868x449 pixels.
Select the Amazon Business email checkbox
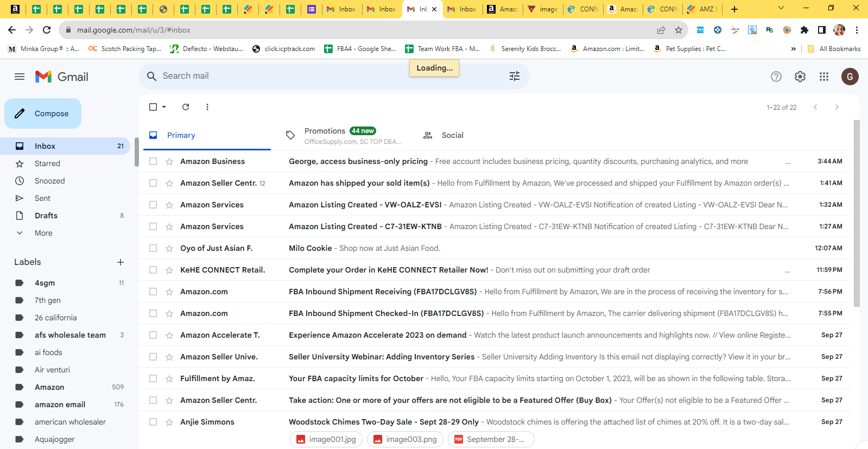click(153, 161)
